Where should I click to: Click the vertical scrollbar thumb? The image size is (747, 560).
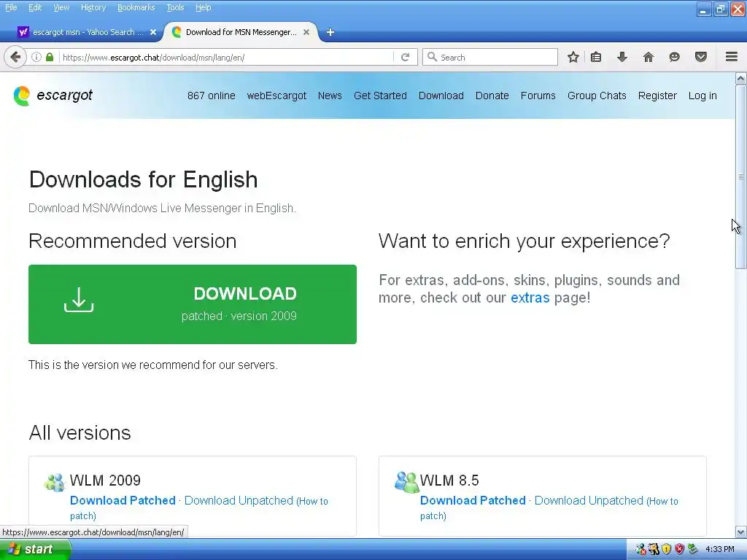coord(741,176)
